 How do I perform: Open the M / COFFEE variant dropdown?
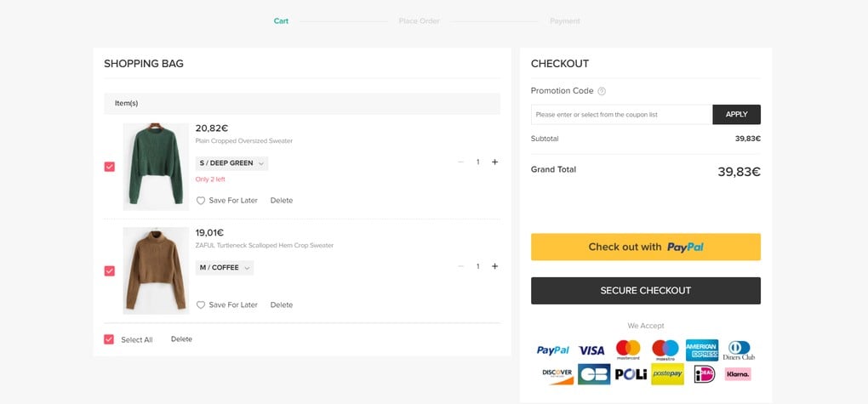pos(225,267)
